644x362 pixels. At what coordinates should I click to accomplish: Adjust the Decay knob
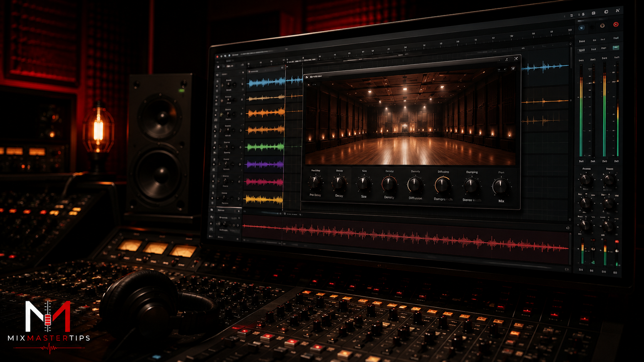339,184
